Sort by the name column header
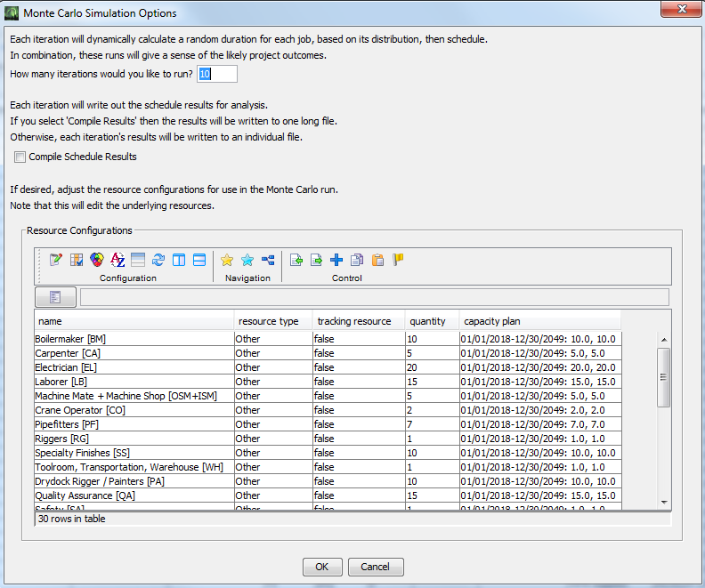The height and width of the screenshot is (588, 705). (x=134, y=321)
